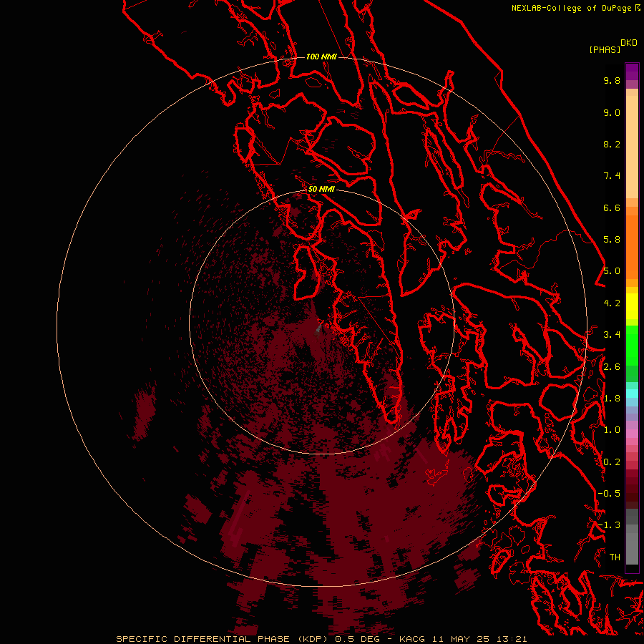The width and height of the screenshot is (644, 644).
Task: Click the 4.2 scale value
Action: click(612, 303)
